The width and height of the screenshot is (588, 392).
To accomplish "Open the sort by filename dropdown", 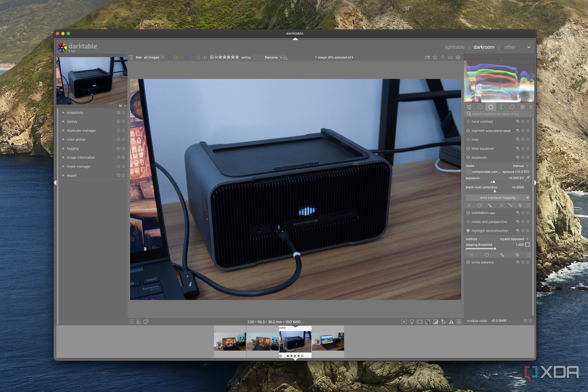I will pyautogui.click(x=268, y=57).
